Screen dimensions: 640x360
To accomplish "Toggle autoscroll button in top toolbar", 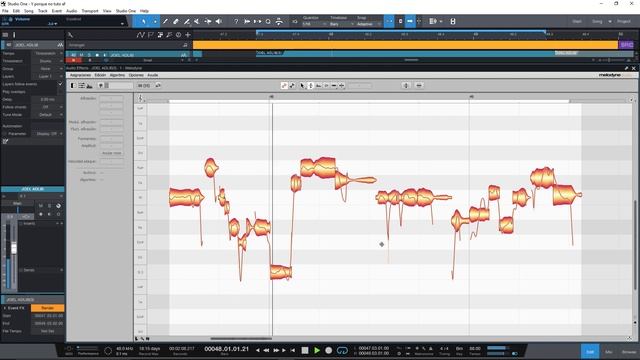I will tap(410, 21).
